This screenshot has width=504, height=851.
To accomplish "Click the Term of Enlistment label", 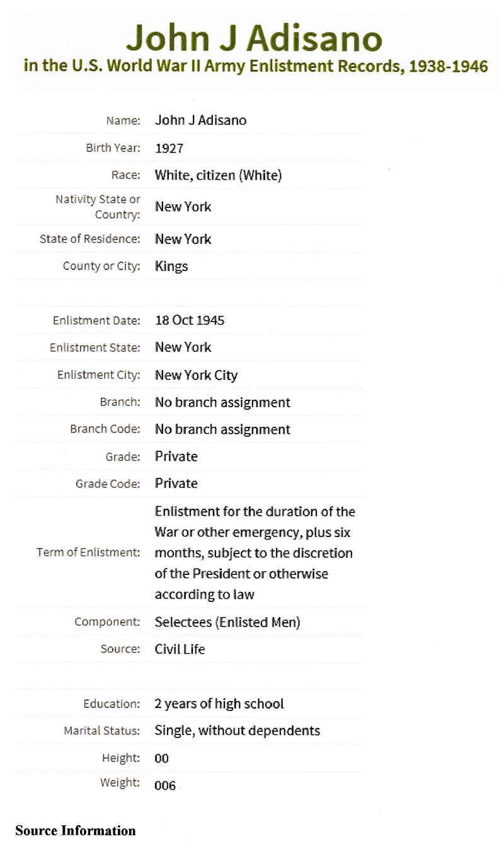I will coord(88,552).
